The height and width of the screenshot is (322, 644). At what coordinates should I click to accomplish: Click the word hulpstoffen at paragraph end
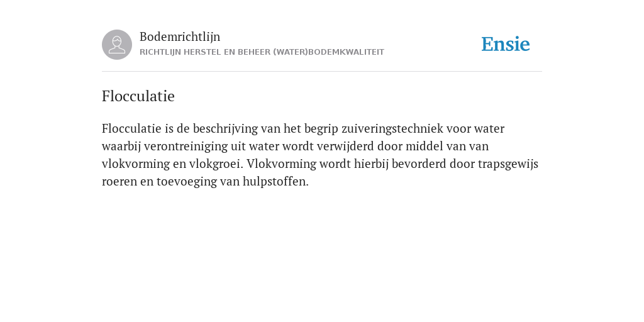pos(275,182)
